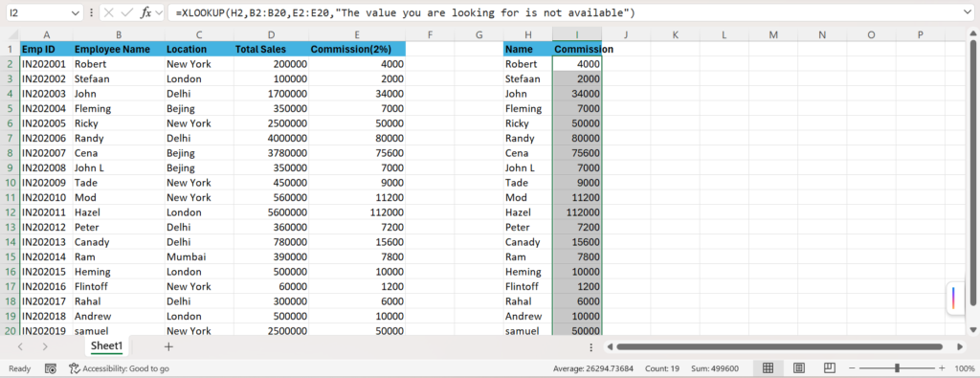Click cell IN202019 in Emp ID column
This screenshot has width=980, height=378.
46,331
